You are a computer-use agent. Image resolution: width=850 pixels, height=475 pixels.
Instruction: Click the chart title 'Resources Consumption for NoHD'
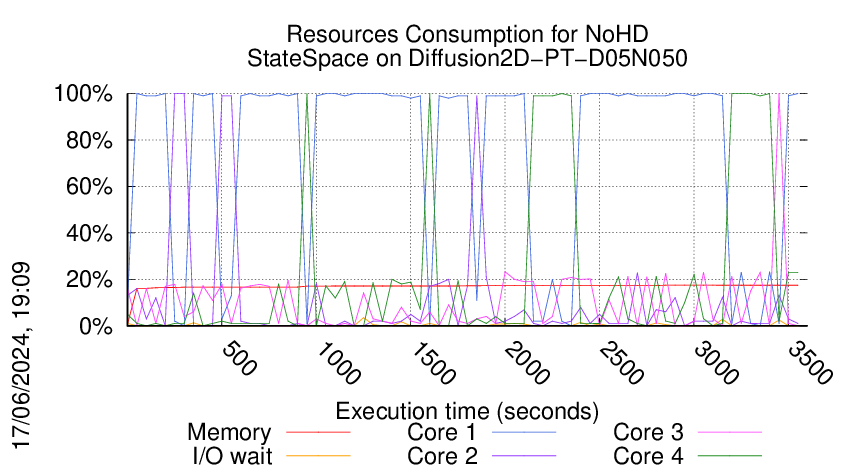coord(467,34)
